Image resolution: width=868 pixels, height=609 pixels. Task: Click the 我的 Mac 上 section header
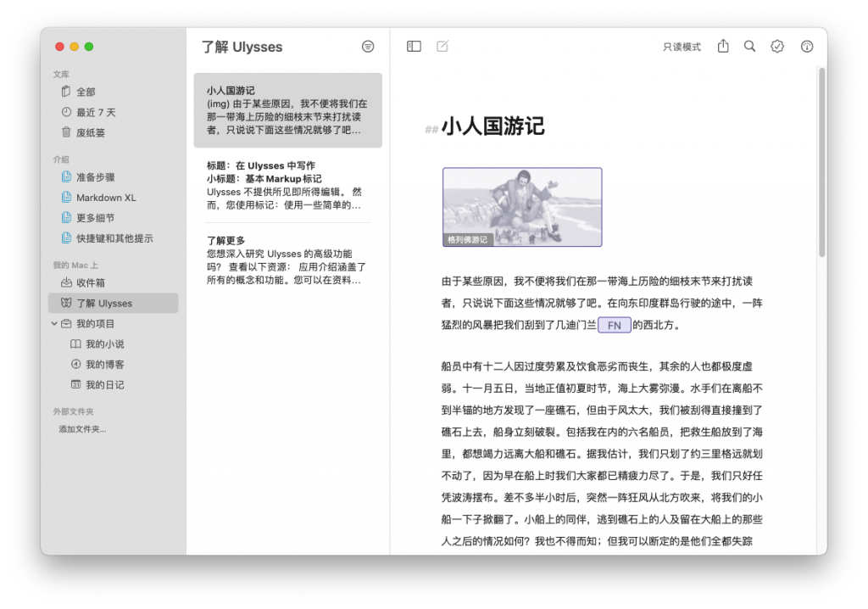coord(75,265)
